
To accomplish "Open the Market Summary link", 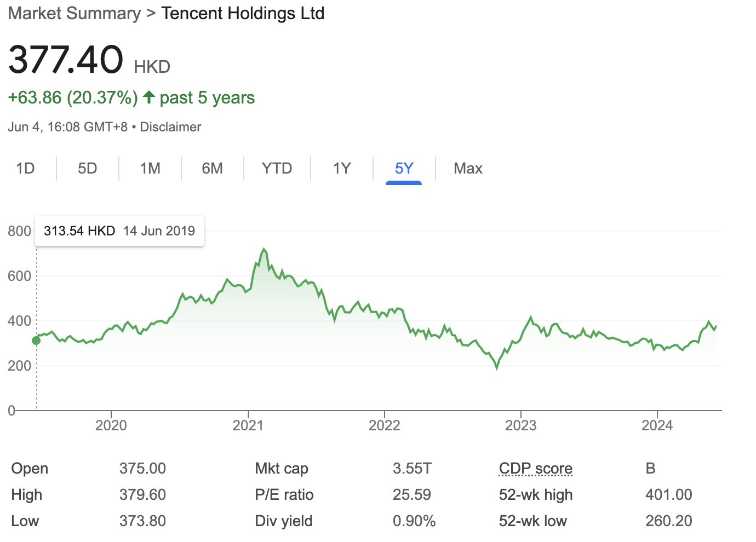I will [x=75, y=13].
